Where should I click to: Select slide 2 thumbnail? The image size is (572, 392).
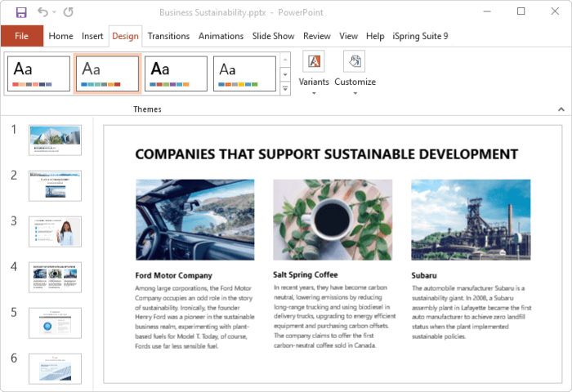pyautogui.click(x=55, y=186)
